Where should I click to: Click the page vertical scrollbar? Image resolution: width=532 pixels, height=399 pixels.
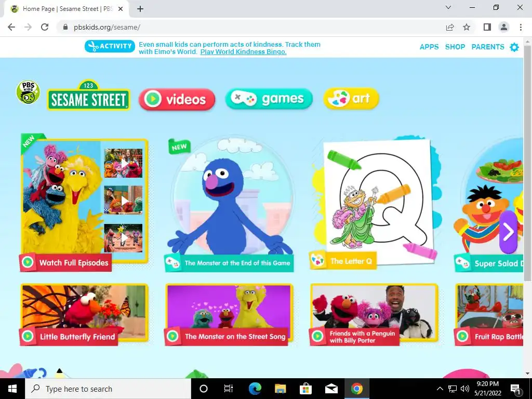point(527,163)
